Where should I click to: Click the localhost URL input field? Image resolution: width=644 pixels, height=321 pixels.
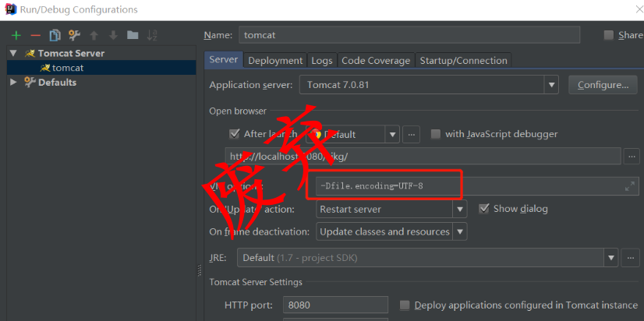(x=423, y=156)
